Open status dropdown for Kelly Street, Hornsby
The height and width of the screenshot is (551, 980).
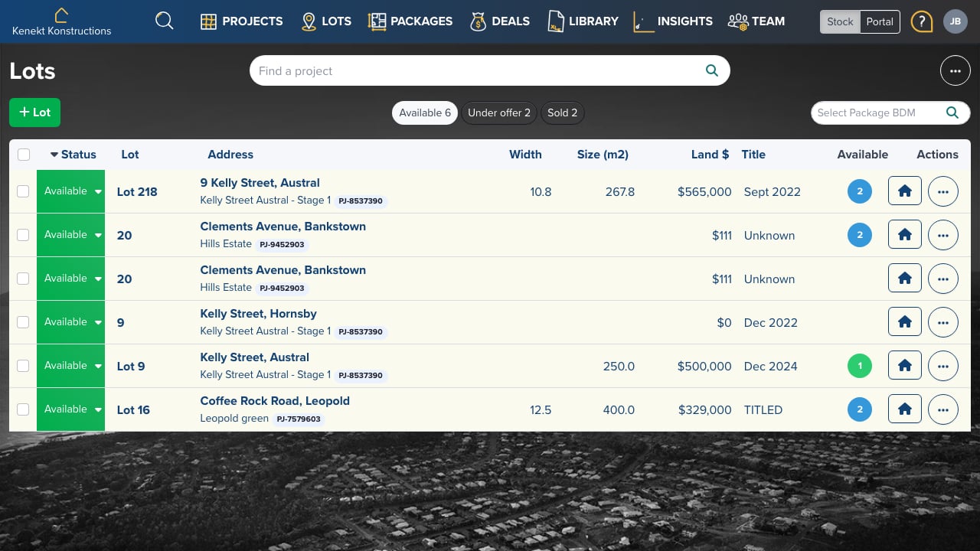coord(70,322)
